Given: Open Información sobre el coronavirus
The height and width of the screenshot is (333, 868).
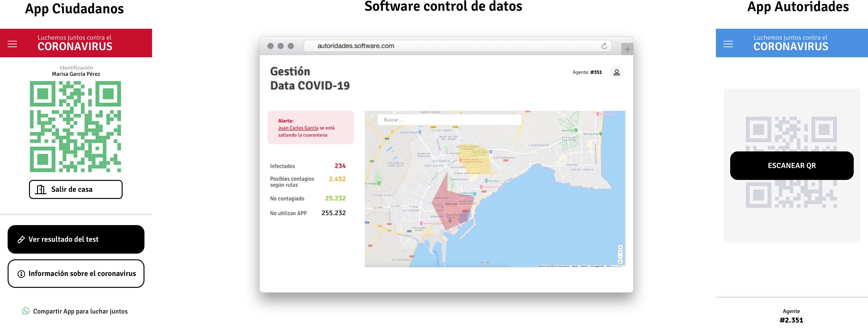Looking at the screenshot, I should (76, 273).
